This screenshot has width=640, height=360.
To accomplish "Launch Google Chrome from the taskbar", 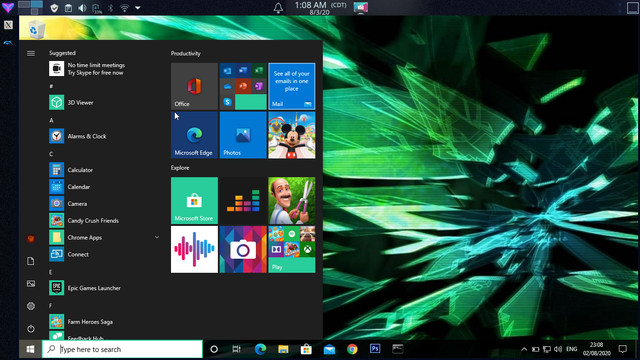I will pyautogui.click(x=352, y=349).
